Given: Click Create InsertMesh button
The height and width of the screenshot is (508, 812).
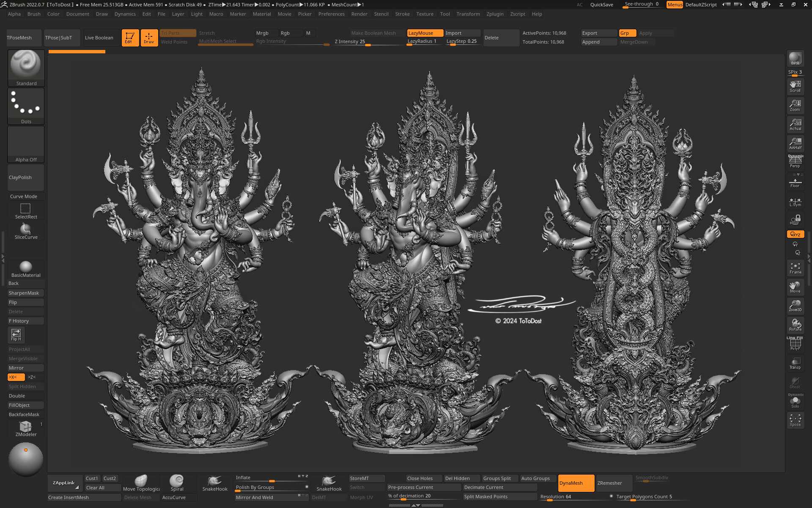Looking at the screenshot, I should tap(84, 497).
